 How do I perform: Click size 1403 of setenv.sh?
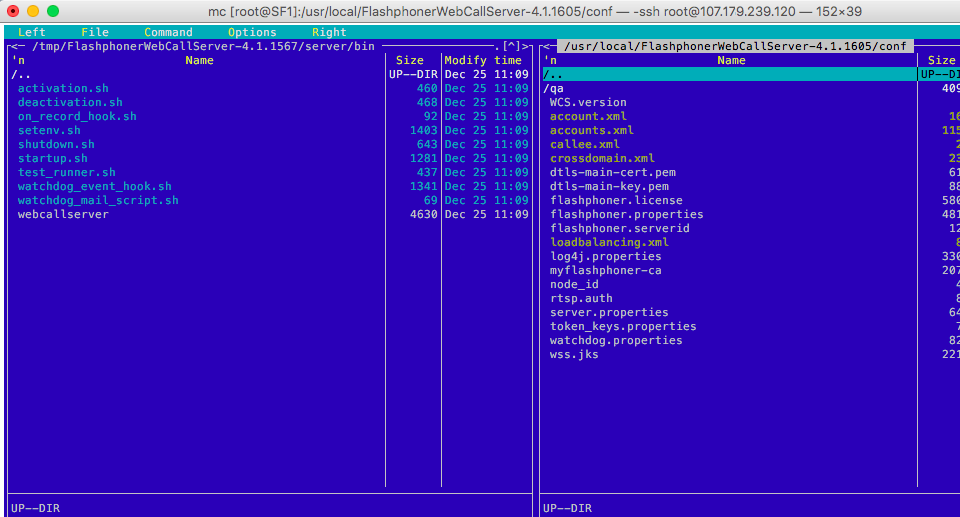pyautogui.click(x=423, y=130)
